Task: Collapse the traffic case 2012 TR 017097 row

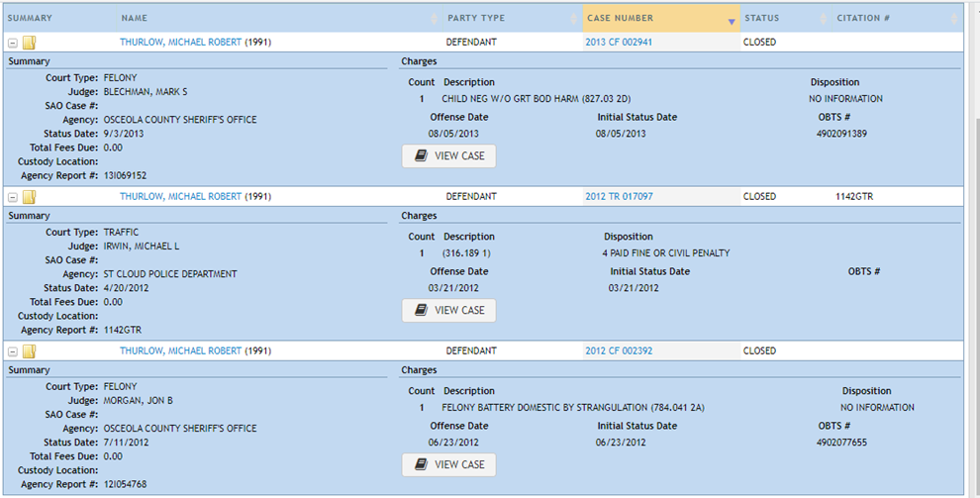Action: (x=13, y=197)
